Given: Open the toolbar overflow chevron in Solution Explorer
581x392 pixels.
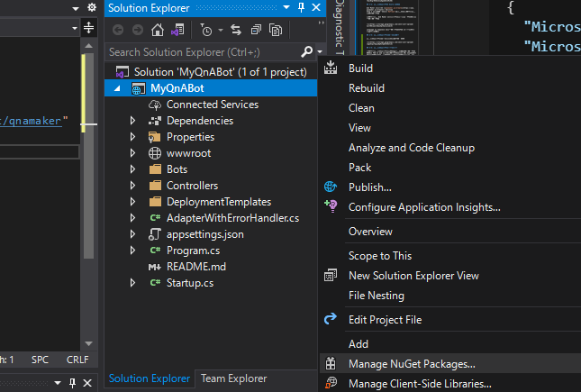Looking at the screenshot, I should pyautogui.click(x=322, y=23).
